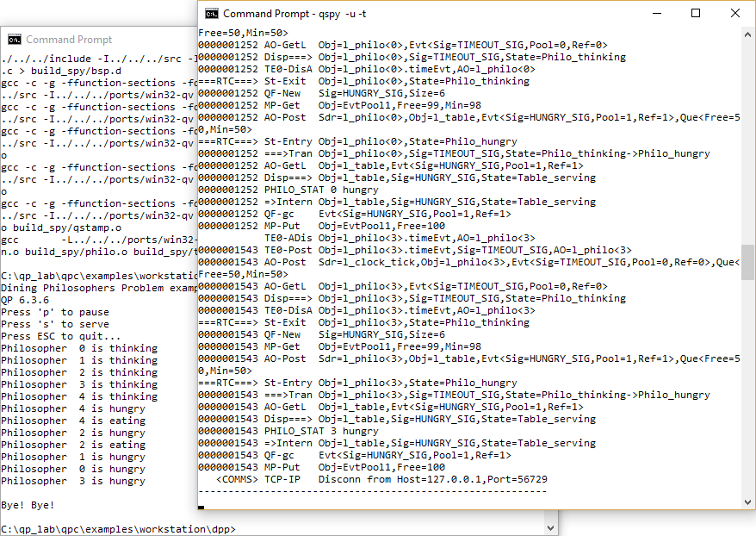Screen dimensions: 756x536
Task: Click the qspy scrollbar up arrow
Action: (747, 34)
